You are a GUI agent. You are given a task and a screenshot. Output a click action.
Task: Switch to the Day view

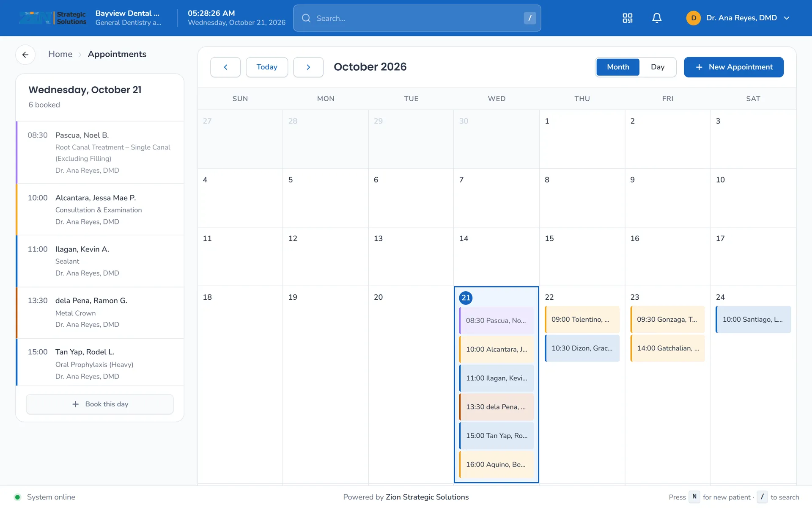(x=658, y=67)
